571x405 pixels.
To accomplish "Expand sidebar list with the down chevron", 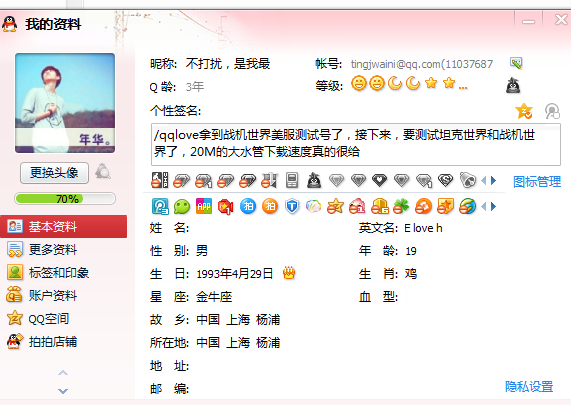I will tap(63, 391).
